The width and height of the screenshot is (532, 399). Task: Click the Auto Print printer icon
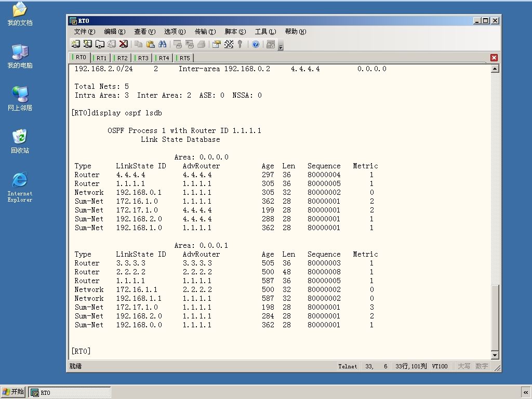[x=201, y=44]
